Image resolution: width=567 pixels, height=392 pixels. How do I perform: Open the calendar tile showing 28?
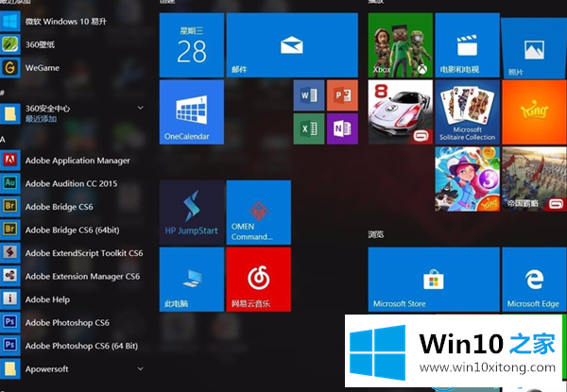point(192,45)
